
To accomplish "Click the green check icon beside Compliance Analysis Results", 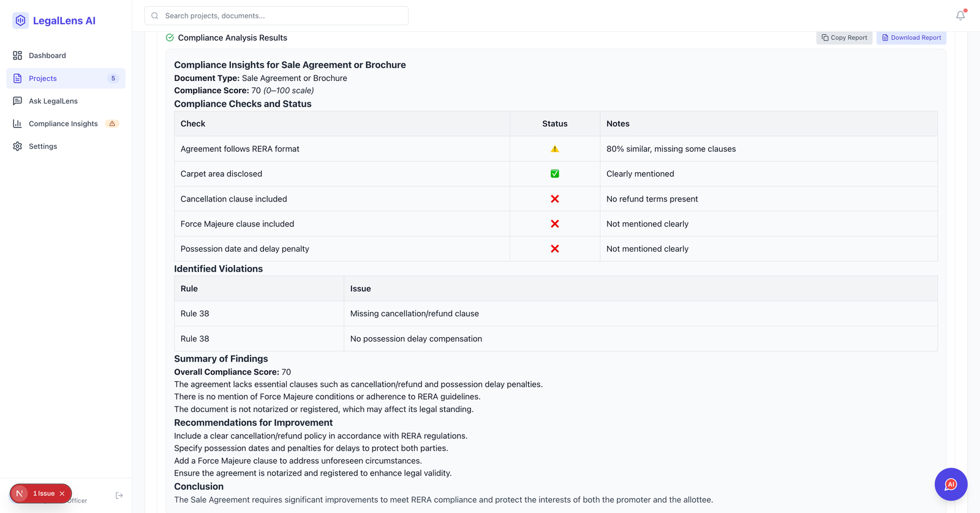I will click(x=170, y=38).
